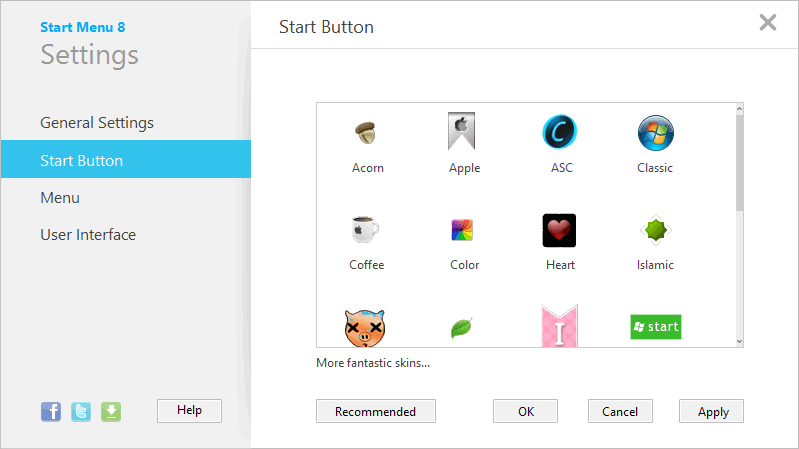Click the Help button
This screenshot has height=449, width=799.
tap(190, 411)
